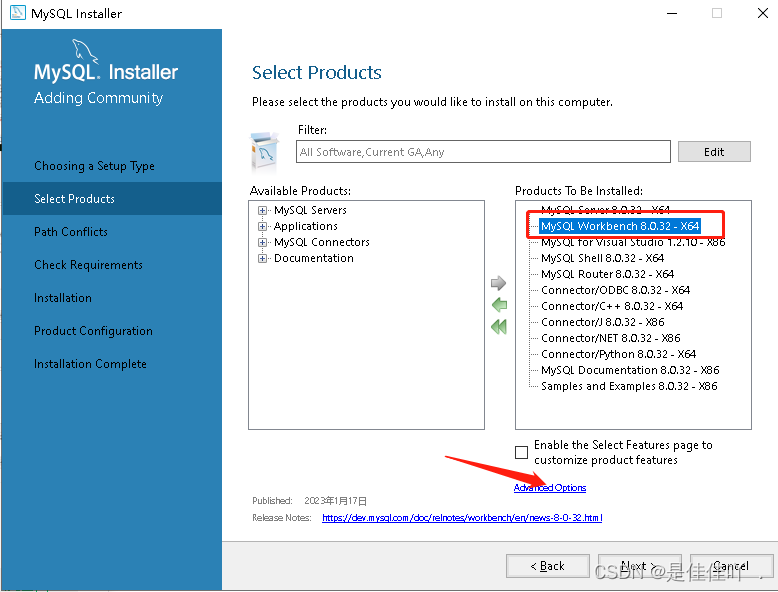Open the Installation step in the sidebar

(x=63, y=298)
